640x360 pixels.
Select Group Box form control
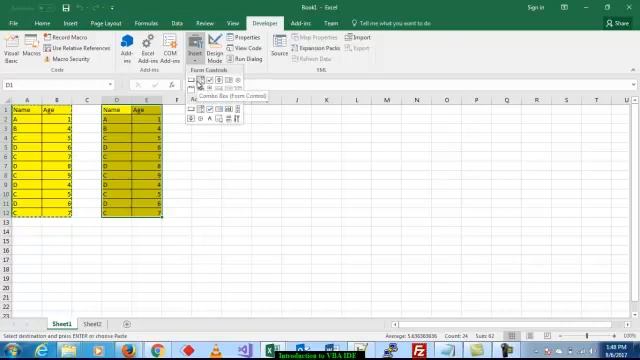[x=191, y=89]
